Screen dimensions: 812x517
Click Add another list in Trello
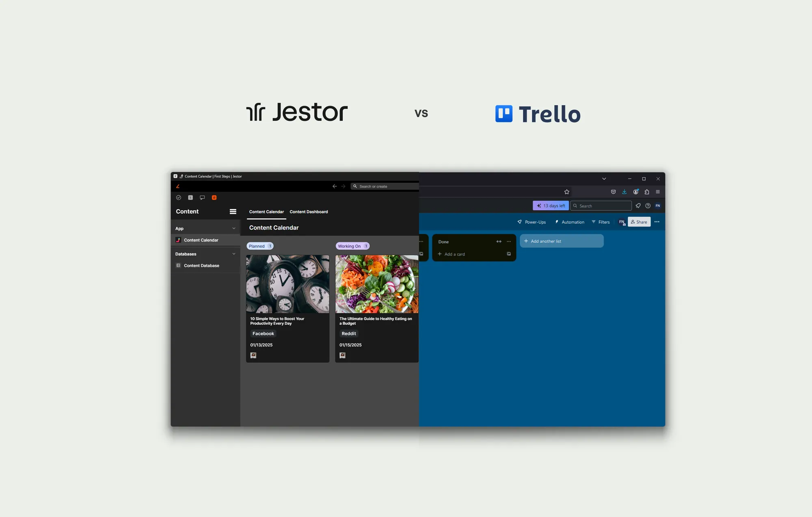coord(561,241)
